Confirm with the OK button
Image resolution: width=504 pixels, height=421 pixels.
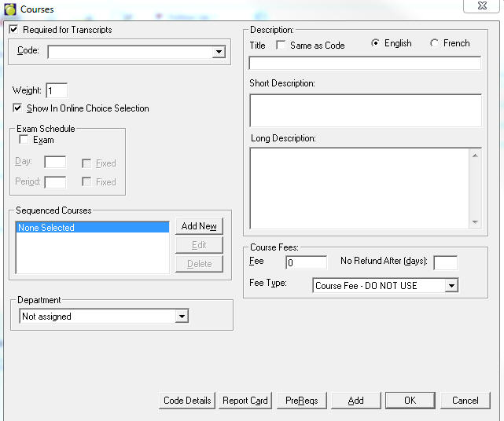click(x=410, y=401)
